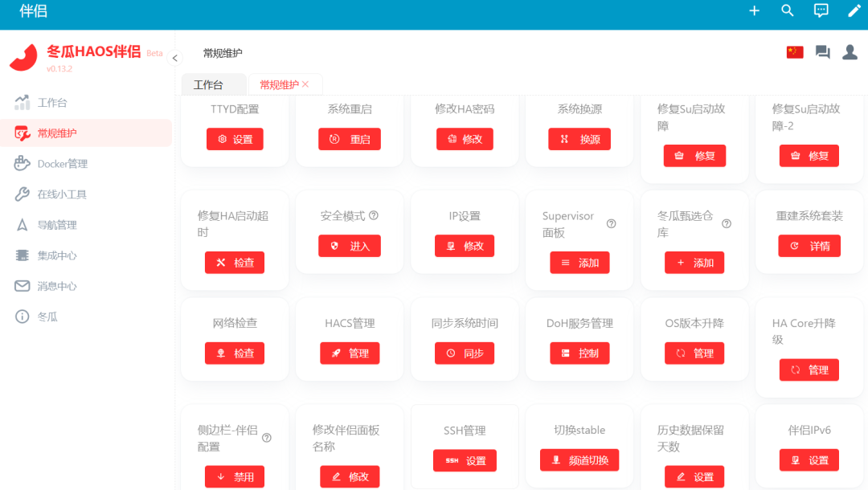The image size is (868, 490).
Task: Click 重启 on the 系统重启 card
Action: pyautogui.click(x=350, y=138)
